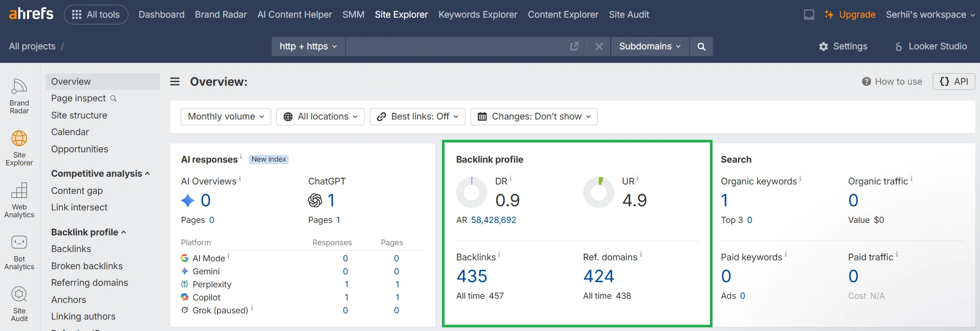The width and height of the screenshot is (980, 331).
Task: Open Content Explorer
Action: (x=563, y=15)
